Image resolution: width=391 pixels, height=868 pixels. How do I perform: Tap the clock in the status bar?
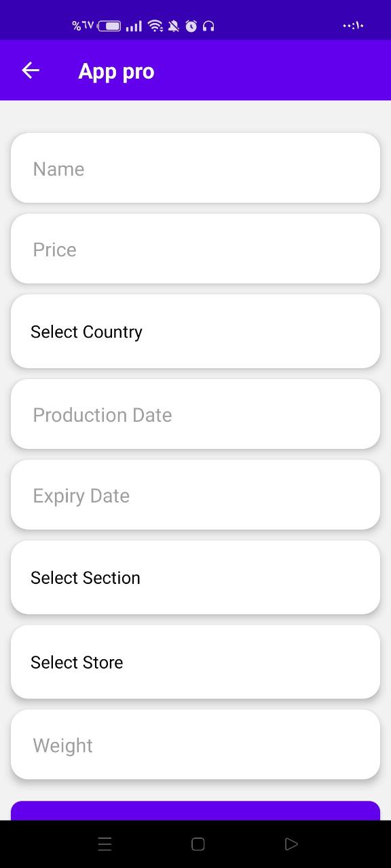pyautogui.click(x=353, y=26)
